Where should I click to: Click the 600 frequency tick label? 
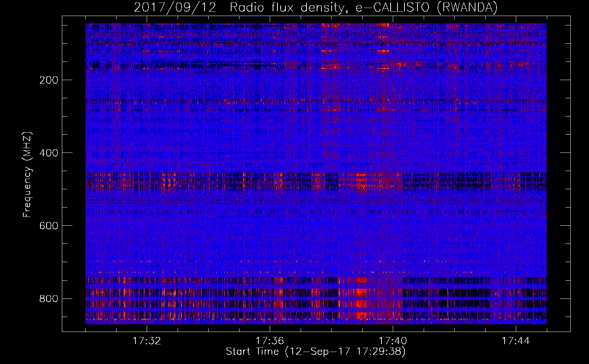point(49,226)
